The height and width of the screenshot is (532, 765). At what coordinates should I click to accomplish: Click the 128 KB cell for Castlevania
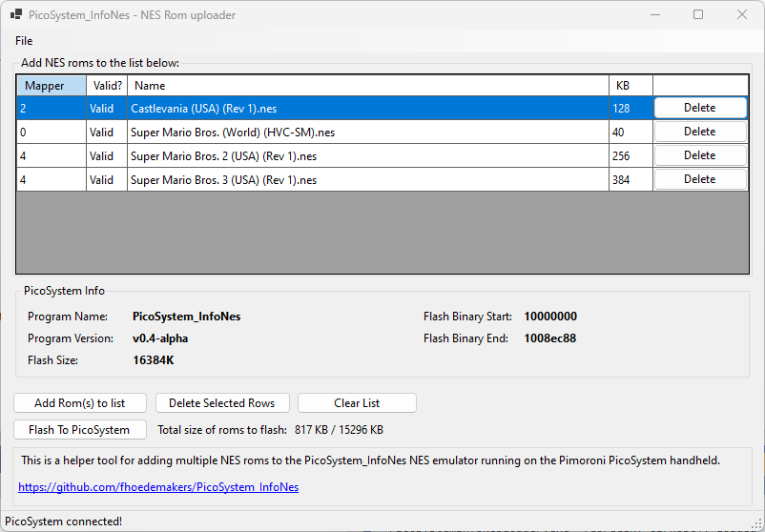pos(631,109)
